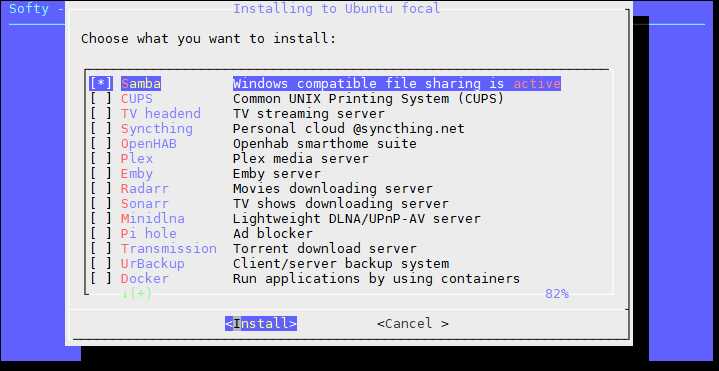Click 'Plex media server' description
719x371 pixels.
pyautogui.click(x=300, y=159)
